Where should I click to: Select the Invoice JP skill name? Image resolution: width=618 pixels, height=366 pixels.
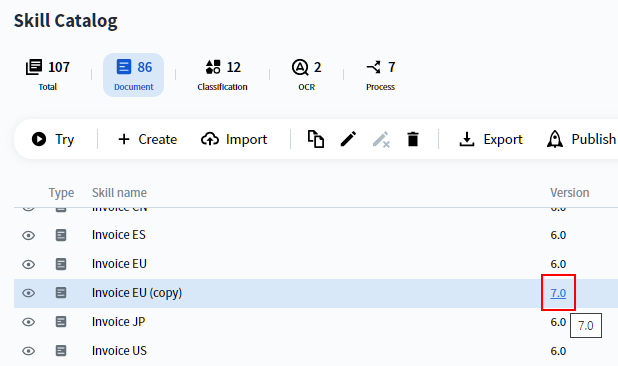coord(118,321)
